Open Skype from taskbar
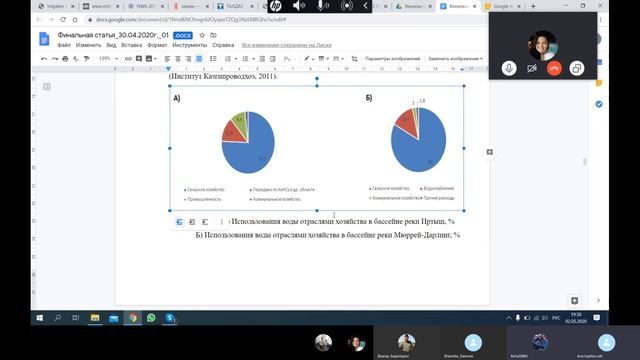 point(170,318)
